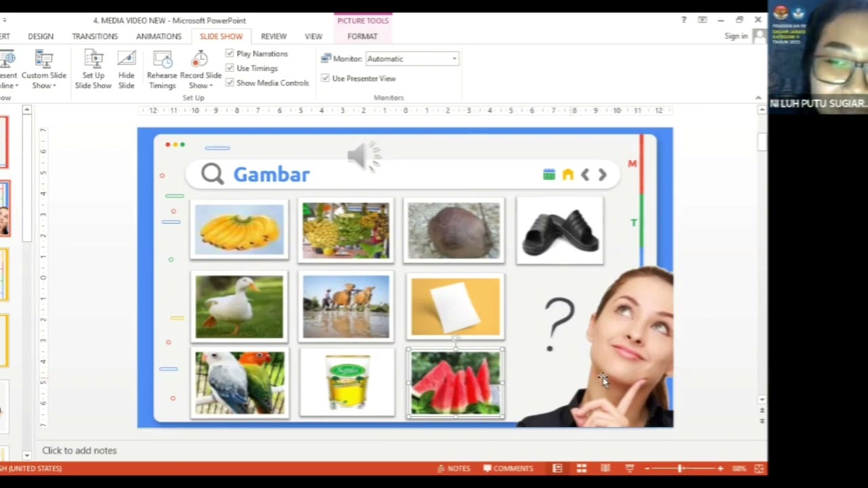The image size is (868, 488).
Task: Toggle the Play Narrations checkbox
Action: coord(229,54)
